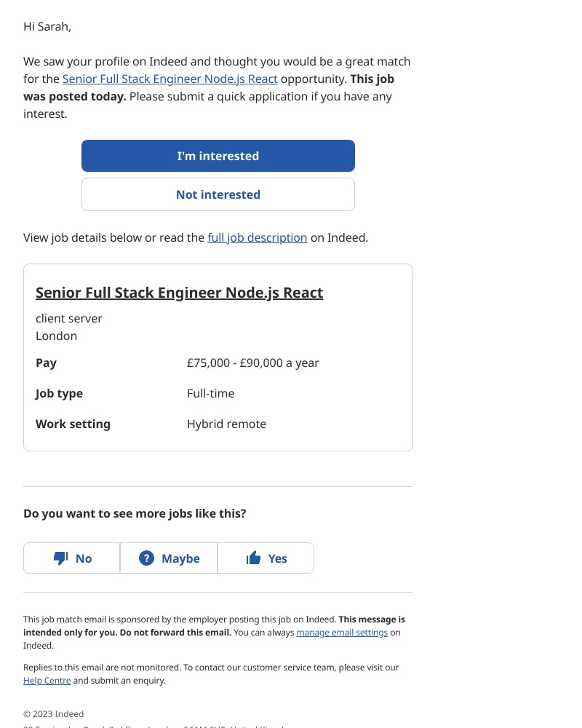Click the "Hybrid remote" work setting
The width and height of the screenshot is (582, 728).
[x=226, y=424]
